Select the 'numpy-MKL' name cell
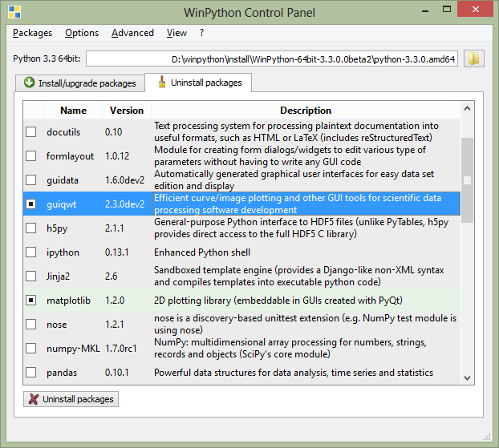This screenshot has width=499, height=448. tap(73, 349)
